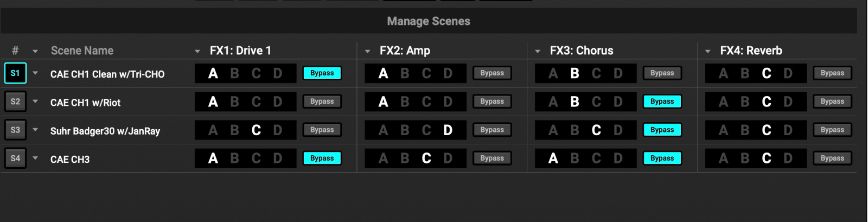Toggle FX4 Reverb Bypass for scene S3

[832, 130]
